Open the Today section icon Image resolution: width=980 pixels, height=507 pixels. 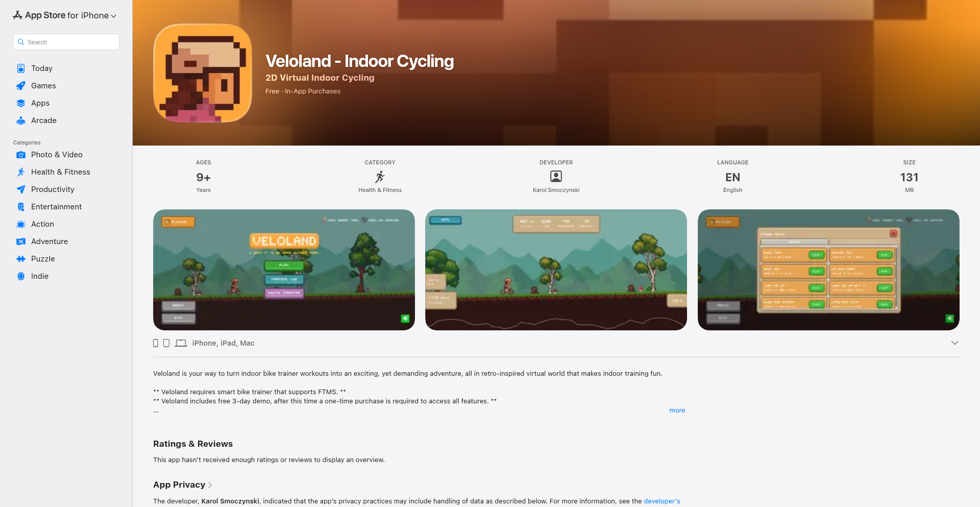click(21, 68)
